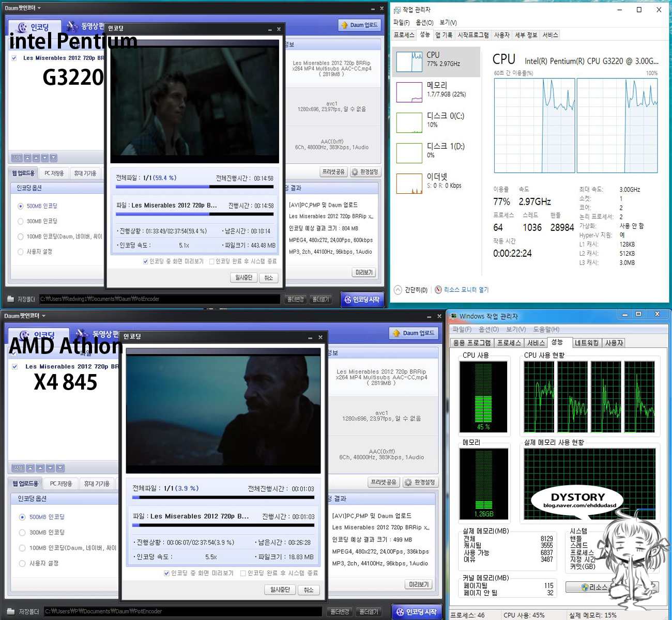672x620 pixels.
Task: Switch to 시작프로그램 tab in 작업 관리자
Action: pos(473,35)
